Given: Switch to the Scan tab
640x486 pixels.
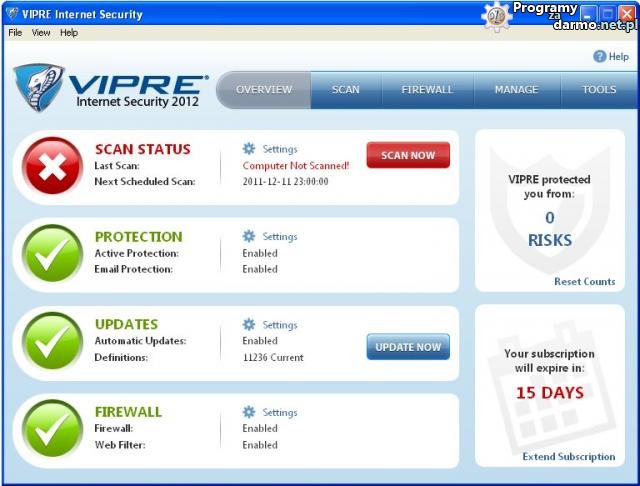Looking at the screenshot, I should coord(345,90).
